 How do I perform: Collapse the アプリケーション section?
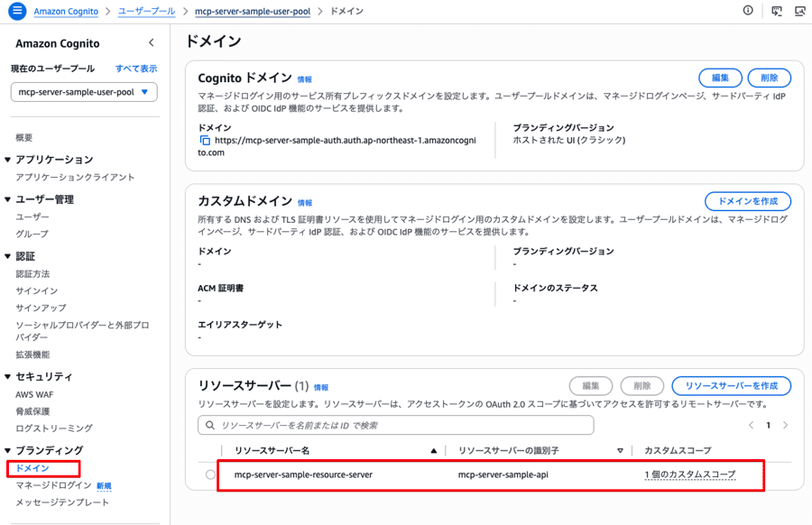coord(8,160)
